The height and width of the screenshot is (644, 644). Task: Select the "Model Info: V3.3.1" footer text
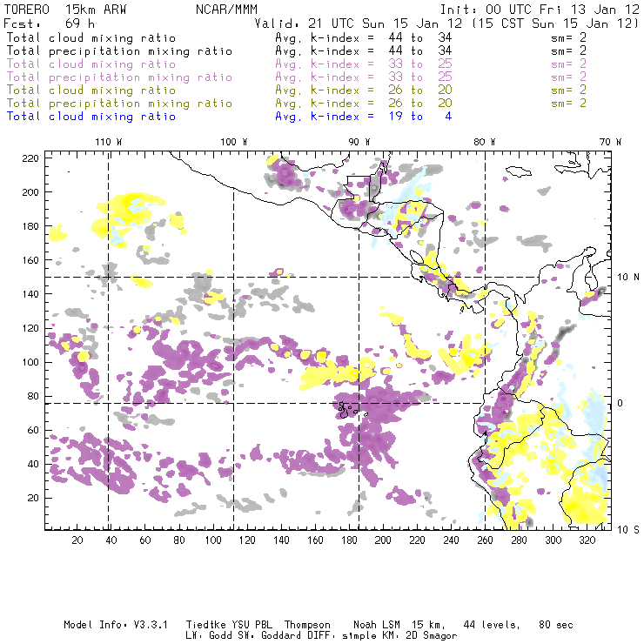(x=116, y=625)
